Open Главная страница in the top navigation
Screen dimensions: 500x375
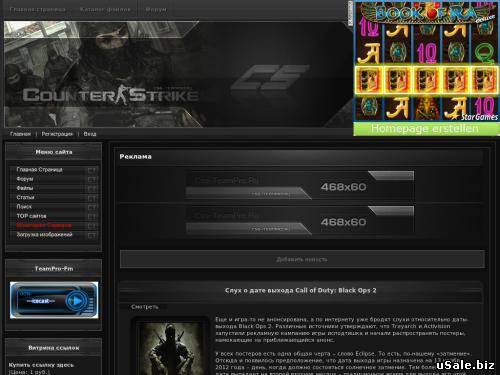coord(38,9)
